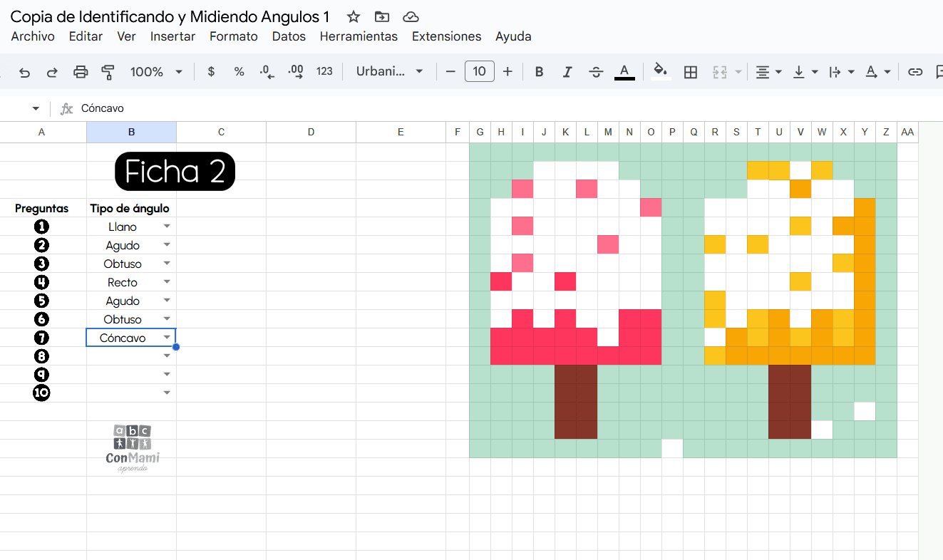Apply currency format with the dollar icon
Screen dimensions: 943x560
(x=210, y=71)
